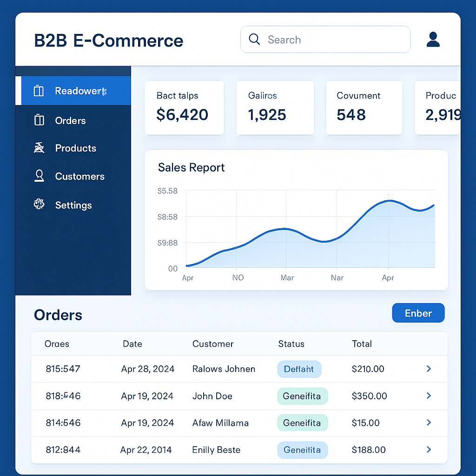476x476 pixels.
Task: Click Enilly Beste's Geneifita status badge
Action: coord(302,450)
